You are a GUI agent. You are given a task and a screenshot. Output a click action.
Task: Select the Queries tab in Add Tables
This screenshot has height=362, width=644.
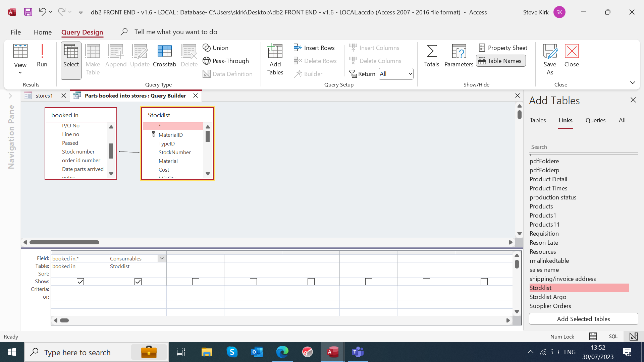[595, 120]
